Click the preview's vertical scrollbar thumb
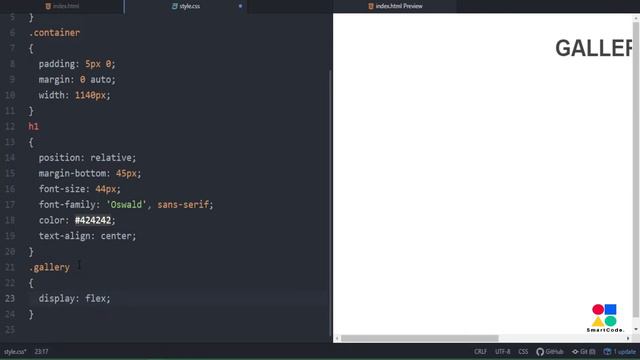The image size is (640, 360). click(636, 169)
